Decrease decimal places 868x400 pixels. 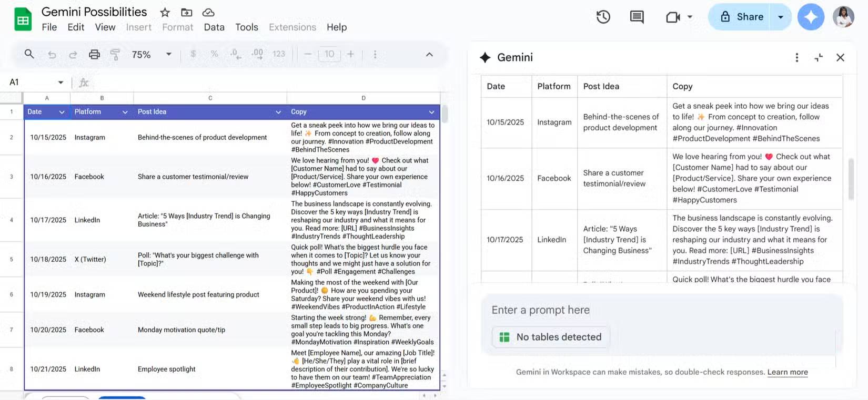click(x=235, y=54)
